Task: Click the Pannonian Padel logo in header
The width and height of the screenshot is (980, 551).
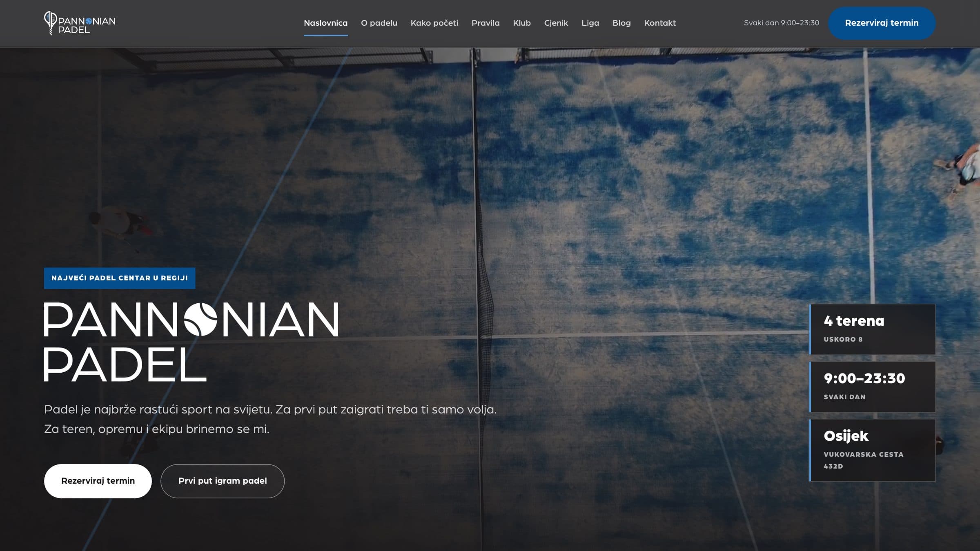Action: click(x=80, y=23)
